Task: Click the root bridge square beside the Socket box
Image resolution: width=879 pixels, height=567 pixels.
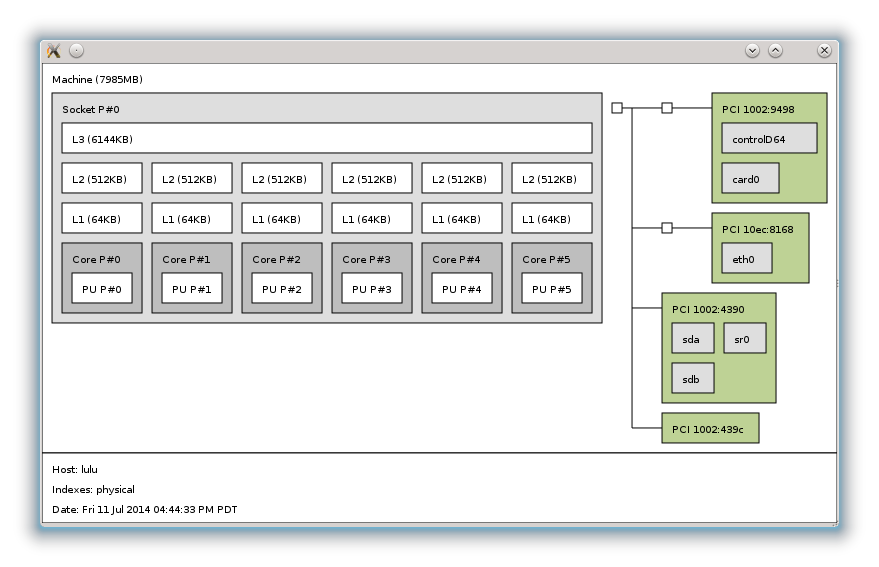Action: coord(617,108)
